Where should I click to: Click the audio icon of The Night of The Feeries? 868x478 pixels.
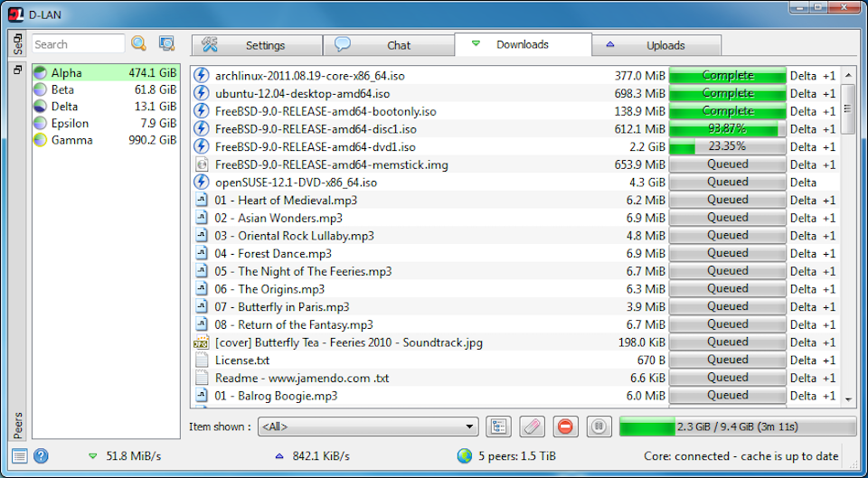202,271
